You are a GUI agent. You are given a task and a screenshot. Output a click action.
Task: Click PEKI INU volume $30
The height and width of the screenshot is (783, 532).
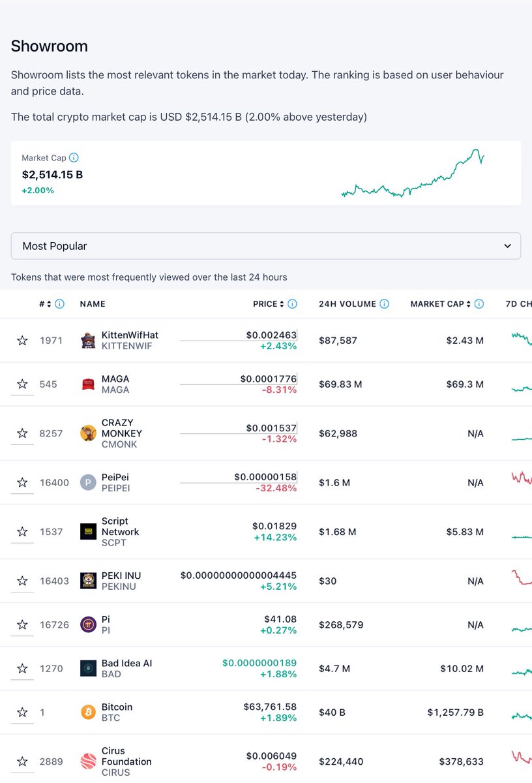328,581
